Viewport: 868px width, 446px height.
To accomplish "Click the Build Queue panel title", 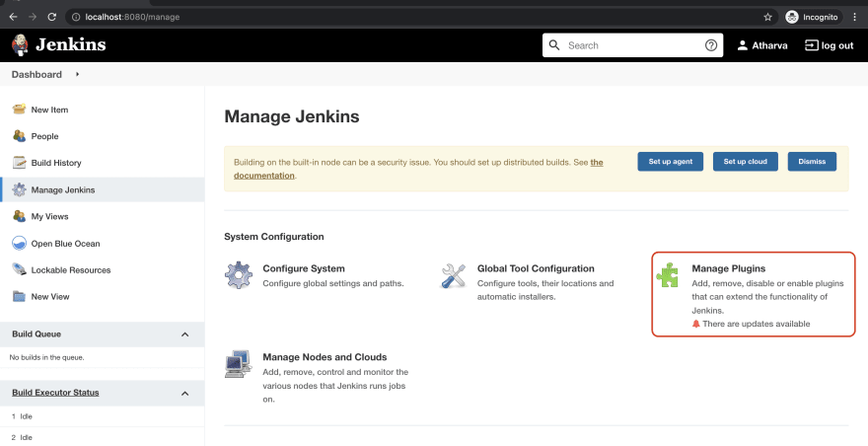I will [36, 334].
